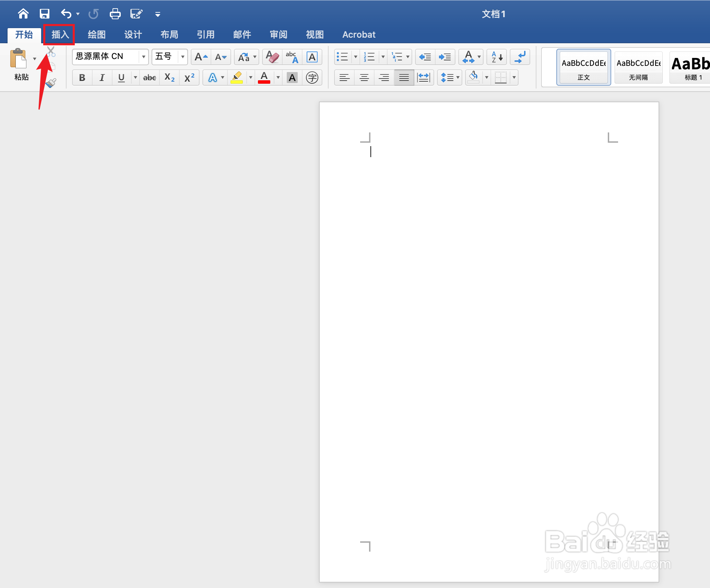
Task: Toggle Bold formatting
Action: point(82,78)
